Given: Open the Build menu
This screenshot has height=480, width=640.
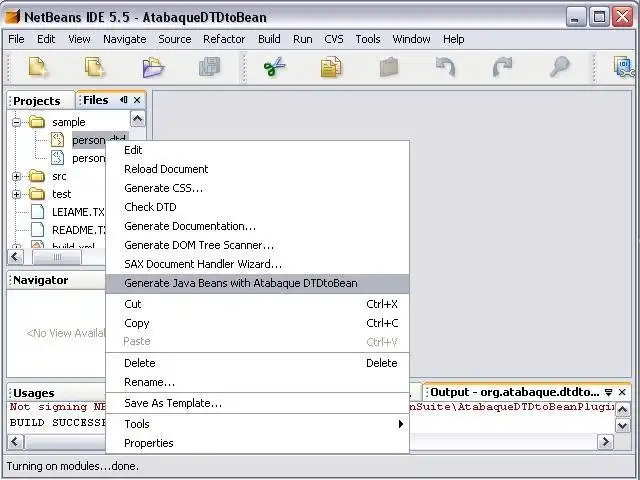Looking at the screenshot, I should coord(269,39).
